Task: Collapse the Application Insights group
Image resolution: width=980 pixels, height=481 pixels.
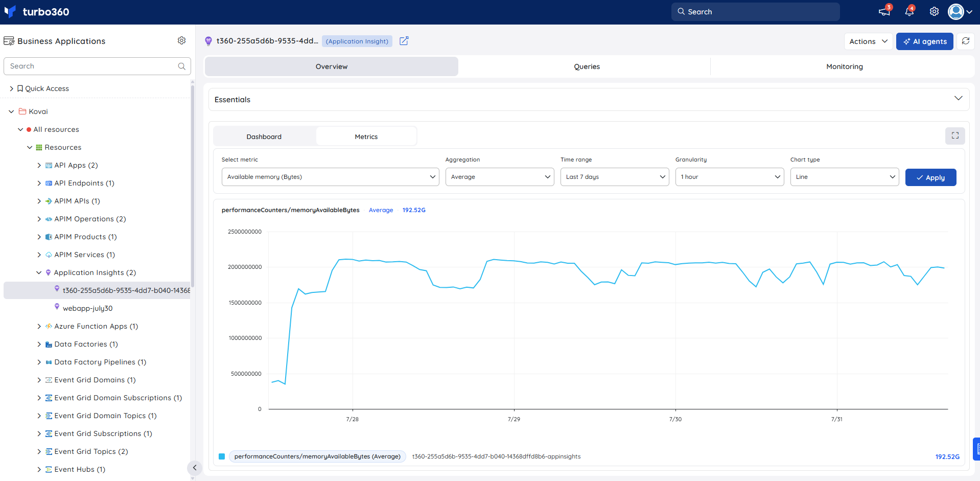Action: [x=39, y=272]
